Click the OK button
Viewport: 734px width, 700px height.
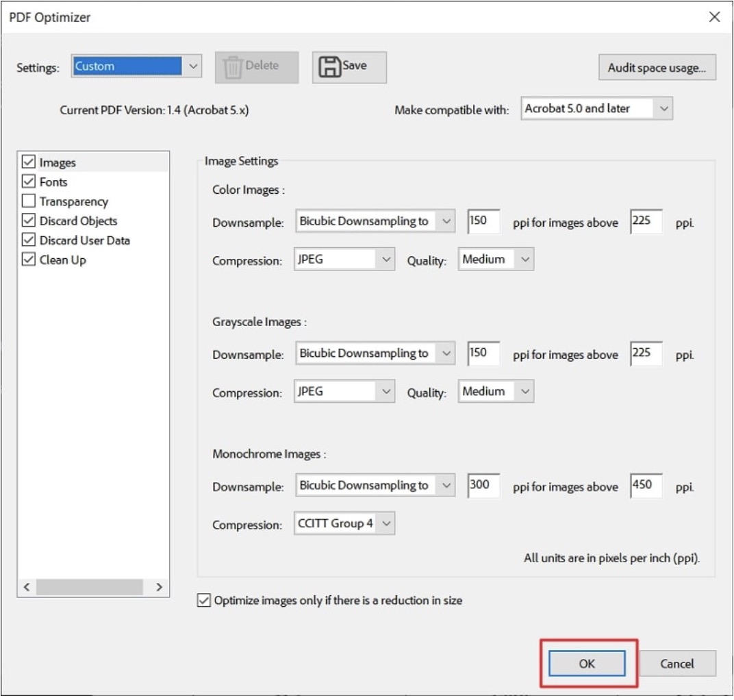click(587, 664)
